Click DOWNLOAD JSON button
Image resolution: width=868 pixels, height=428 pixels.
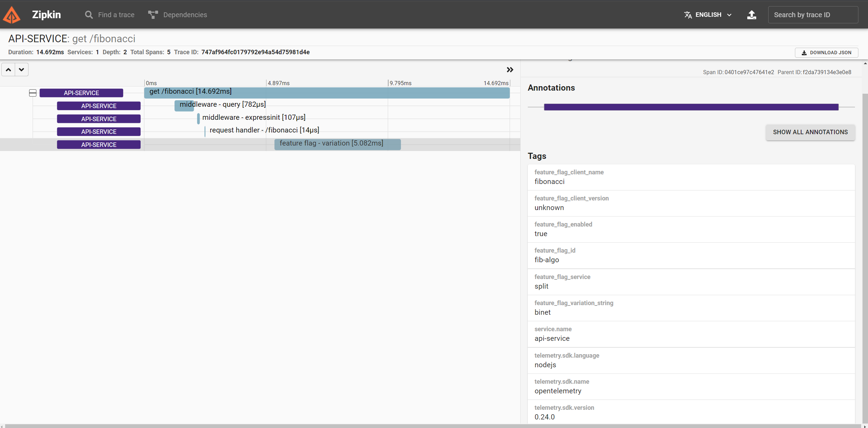tap(826, 53)
